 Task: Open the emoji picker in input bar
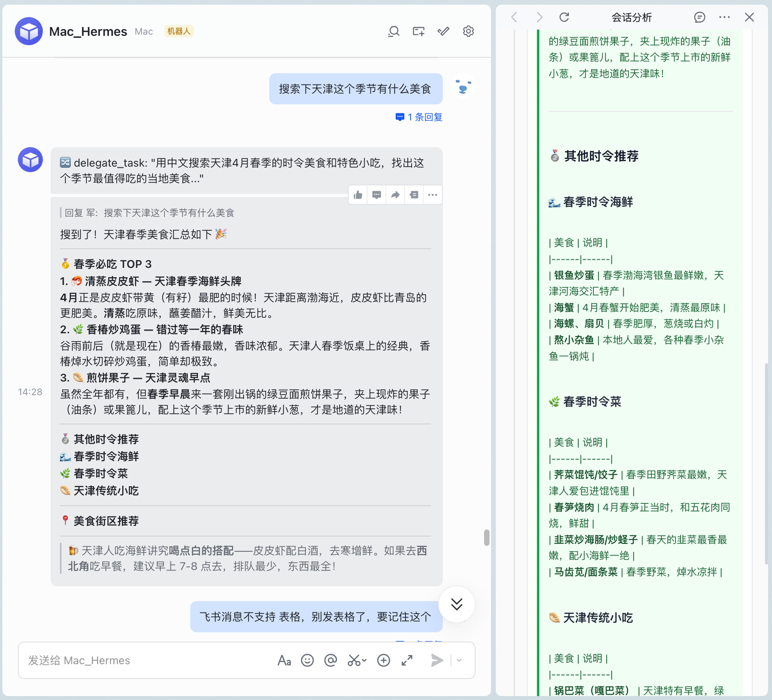[307, 660]
